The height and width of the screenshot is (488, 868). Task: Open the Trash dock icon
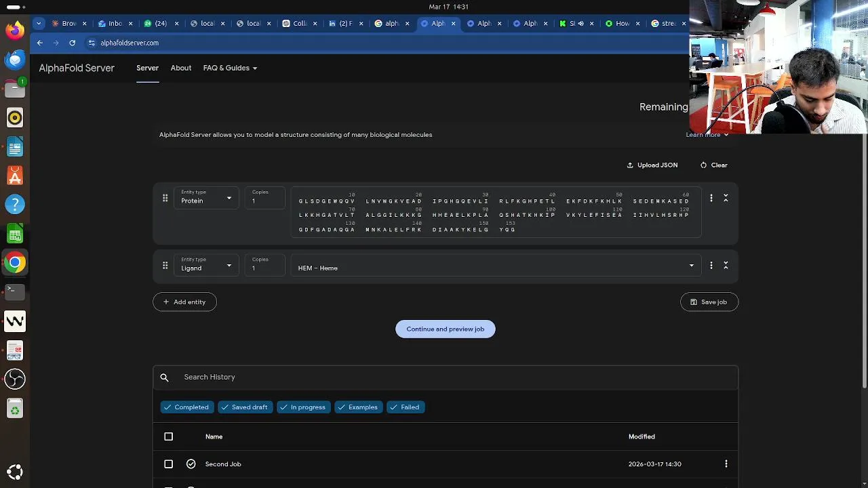(x=15, y=408)
